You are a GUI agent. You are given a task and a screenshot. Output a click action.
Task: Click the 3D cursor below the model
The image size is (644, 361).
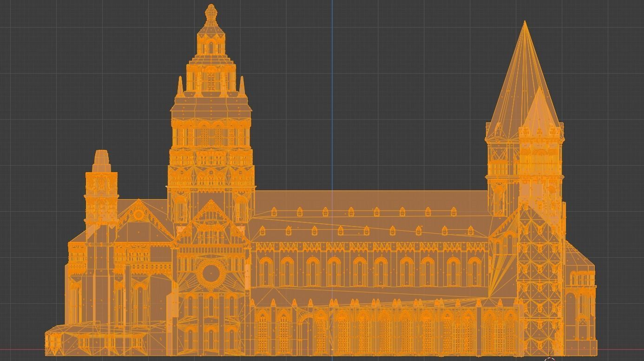(x=550, y=360)
